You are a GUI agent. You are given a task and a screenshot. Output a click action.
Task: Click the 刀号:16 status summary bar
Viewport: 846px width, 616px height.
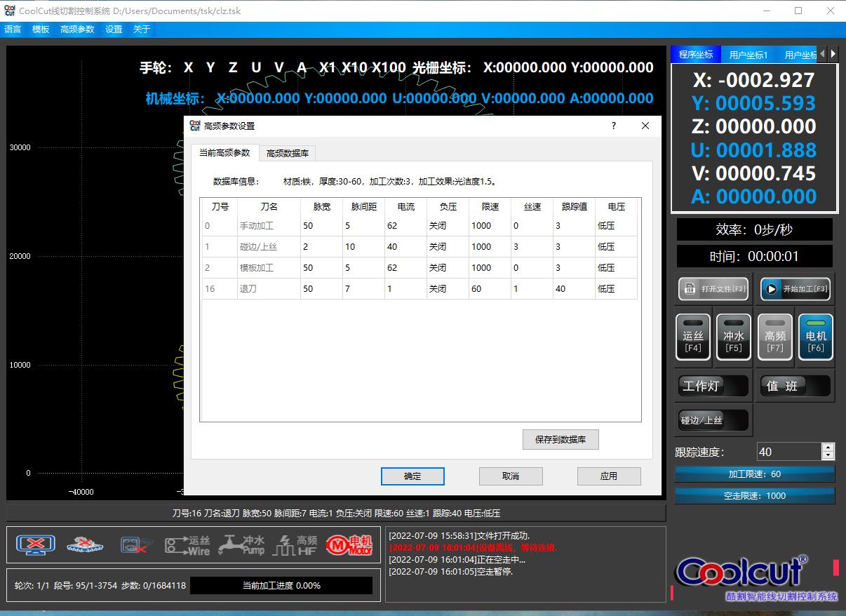336,513
